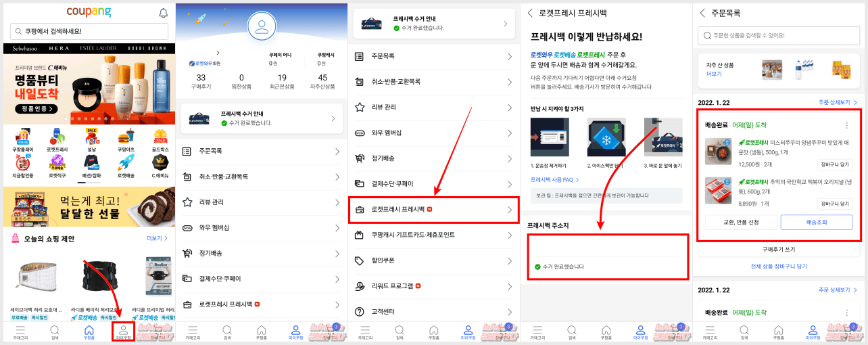Screen dimensions: 868x345
Task: Open 리뷰 관리 row in the profile avatar panel
Action: (261, 202)
